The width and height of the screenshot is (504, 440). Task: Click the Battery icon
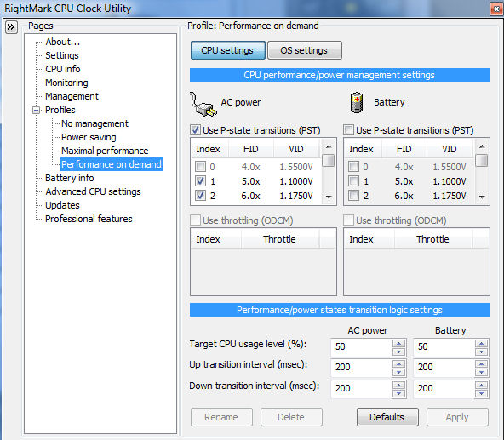357,102
